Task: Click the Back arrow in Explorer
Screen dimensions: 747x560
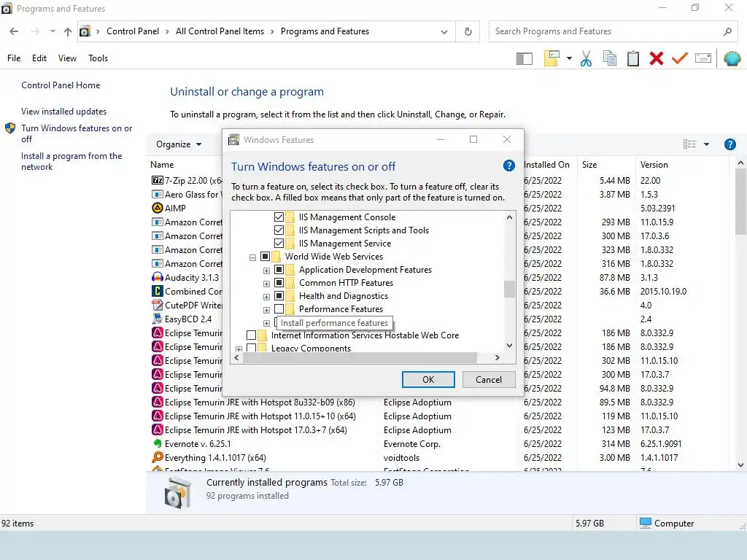Action: click(x=14, y=31)
